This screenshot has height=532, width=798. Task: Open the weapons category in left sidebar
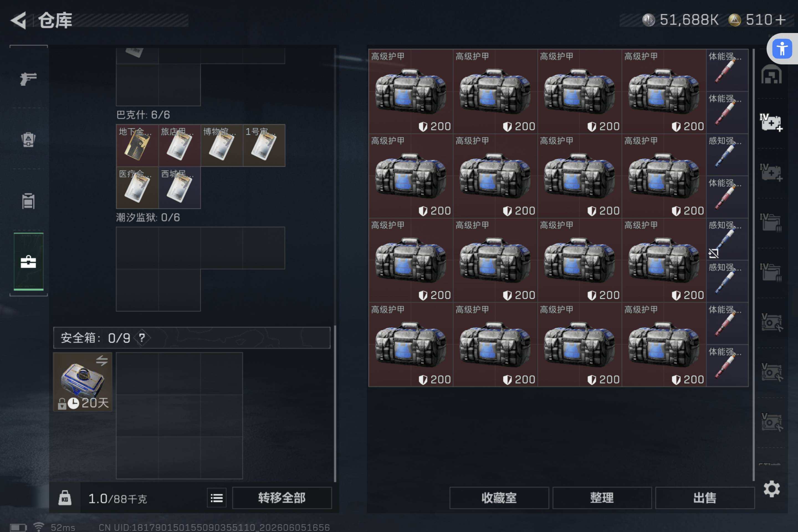[28, 79]
